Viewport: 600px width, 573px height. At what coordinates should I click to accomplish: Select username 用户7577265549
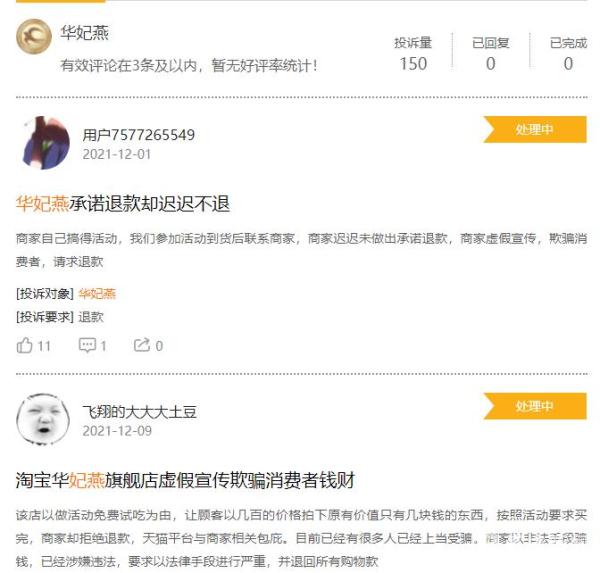(x=139, y=135)
